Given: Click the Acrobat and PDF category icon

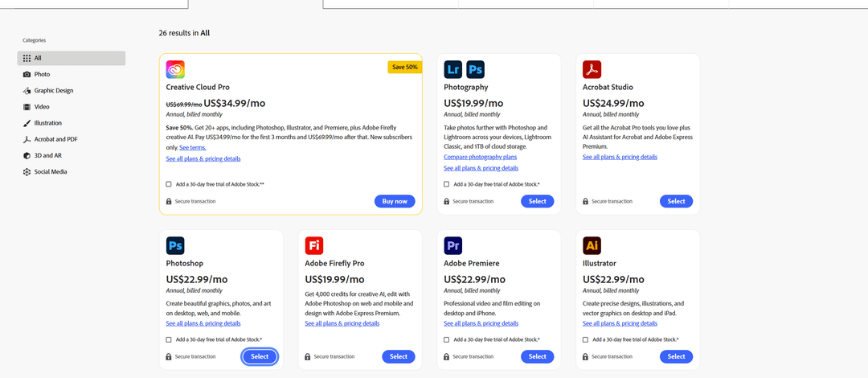Looking at the screenshot, I should (x=27, y=139).
